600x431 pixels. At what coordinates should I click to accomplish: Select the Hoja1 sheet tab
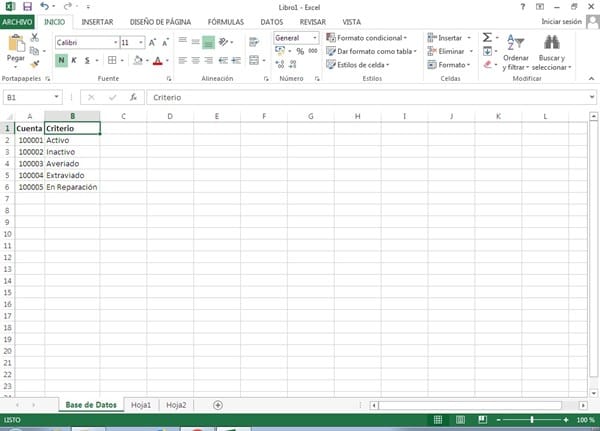[x=141, y=404]
